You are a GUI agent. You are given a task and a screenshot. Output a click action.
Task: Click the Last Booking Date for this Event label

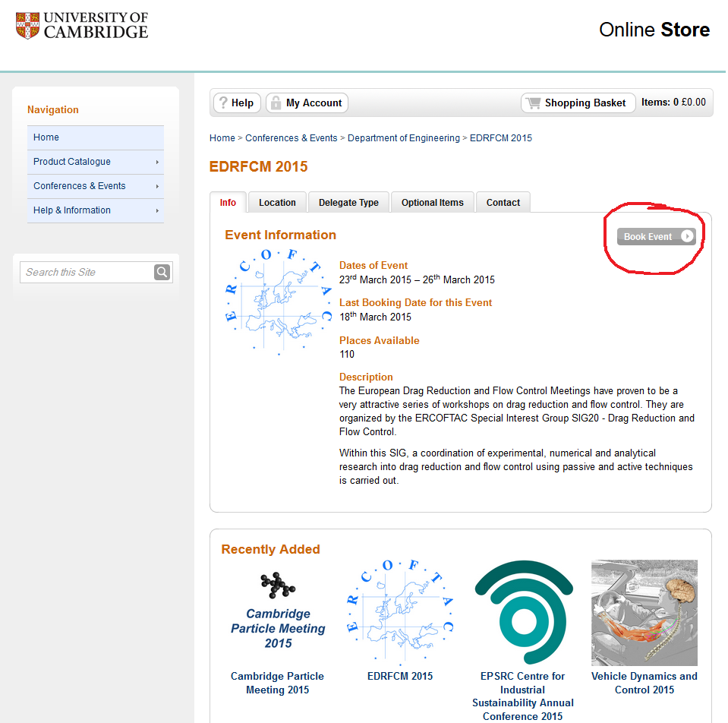click(x=415, y=302)
